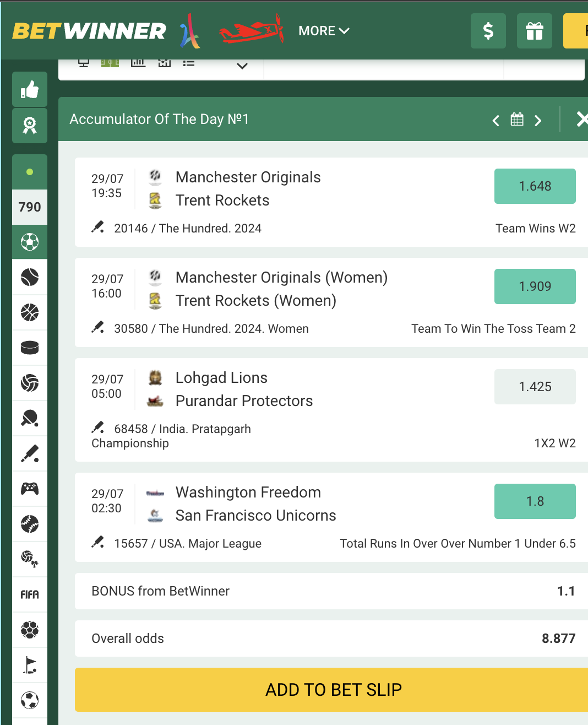This screenshot has width=588, height=725.
Task: Click the red Aviator plane icon
Action: tap(252, 30)
